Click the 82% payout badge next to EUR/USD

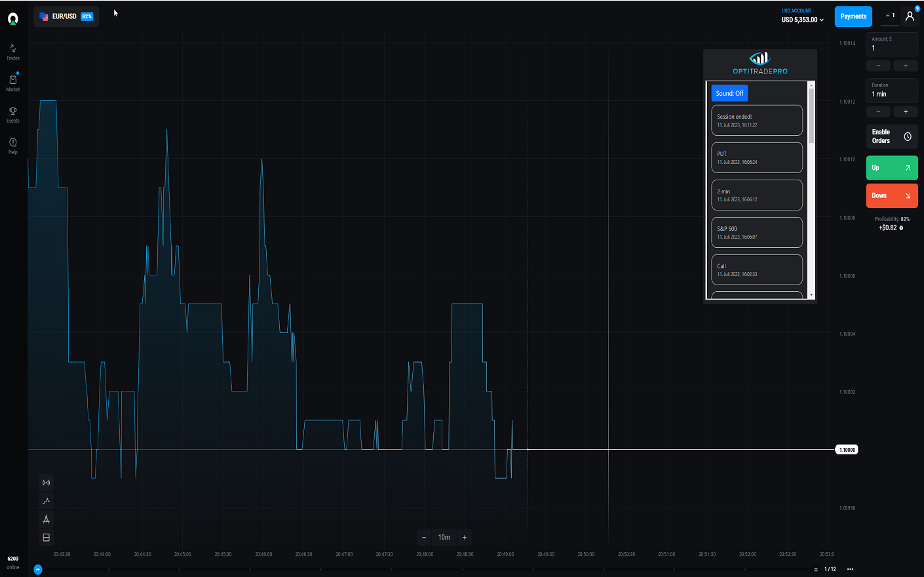tap(87, 16)
